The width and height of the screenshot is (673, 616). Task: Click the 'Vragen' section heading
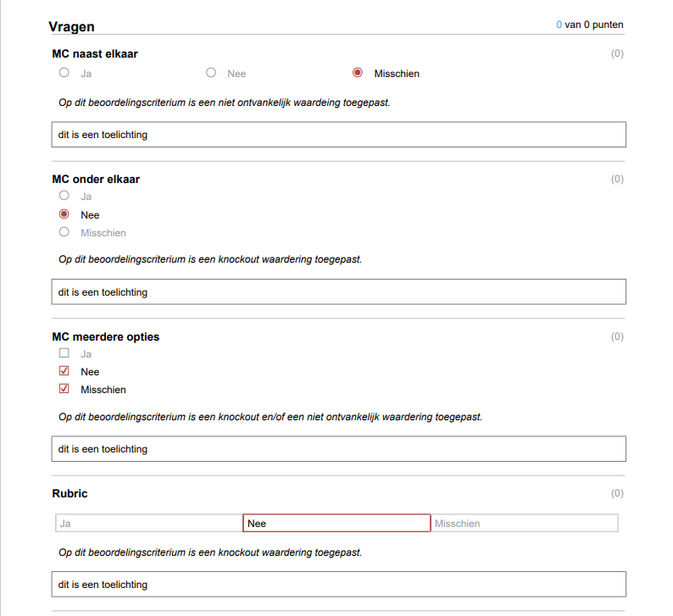click(72, 26)
